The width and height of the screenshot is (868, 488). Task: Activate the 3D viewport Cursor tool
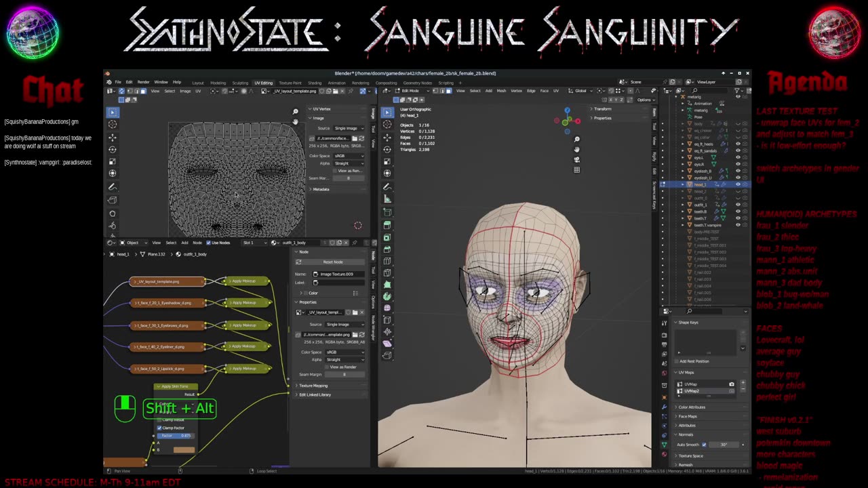pyautogui.click(x=387, y=124)
